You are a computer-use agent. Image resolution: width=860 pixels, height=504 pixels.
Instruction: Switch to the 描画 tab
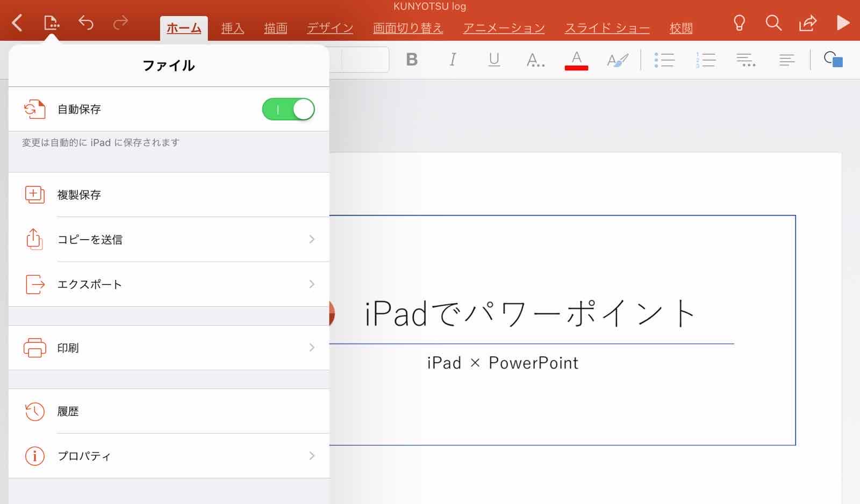click(276, 28)
